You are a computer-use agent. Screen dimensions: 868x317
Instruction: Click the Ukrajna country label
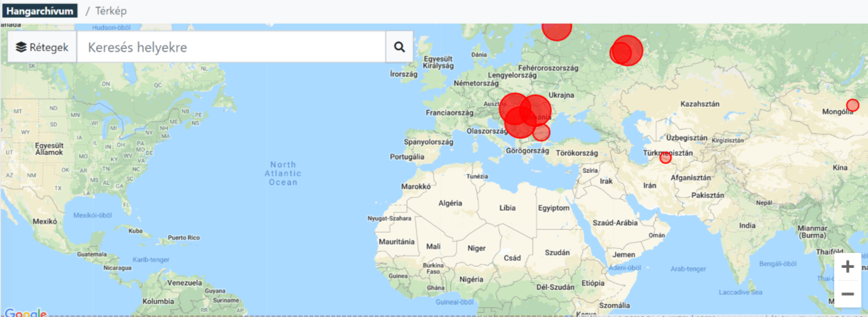point(562,95)
